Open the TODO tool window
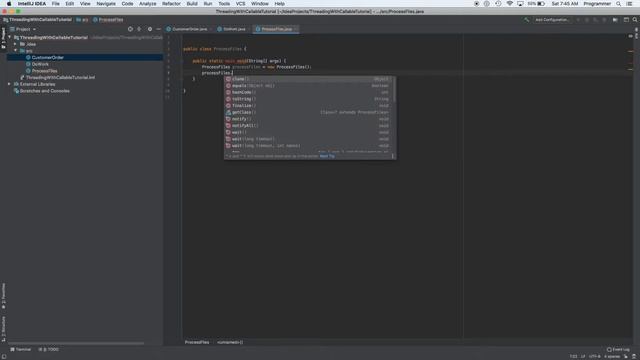640x360 pixels. coord(49,349)
